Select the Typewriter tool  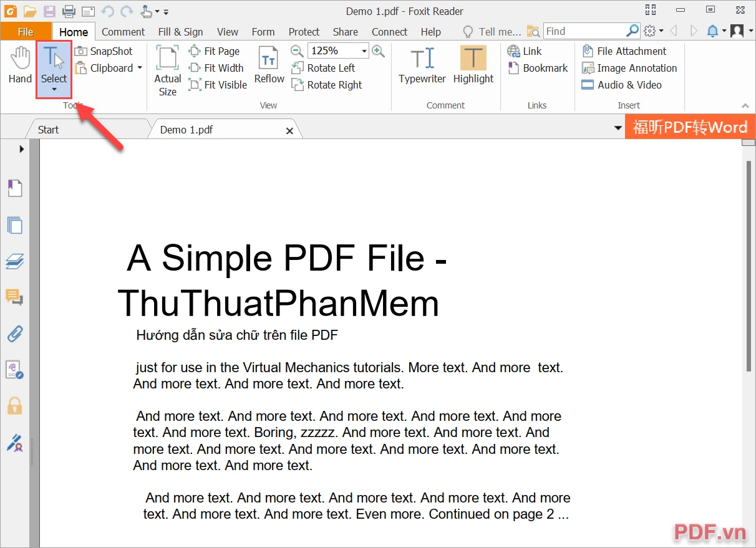422,65
